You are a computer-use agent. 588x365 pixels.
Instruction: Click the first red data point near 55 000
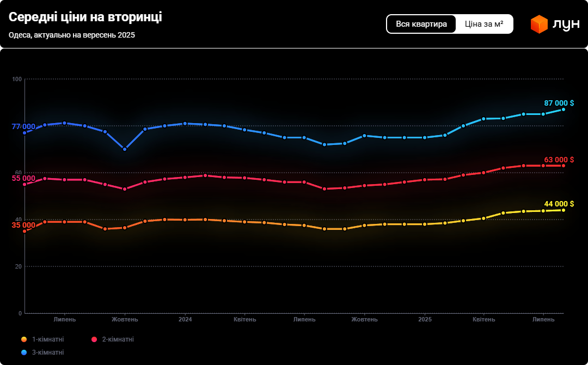pos(24,185)
